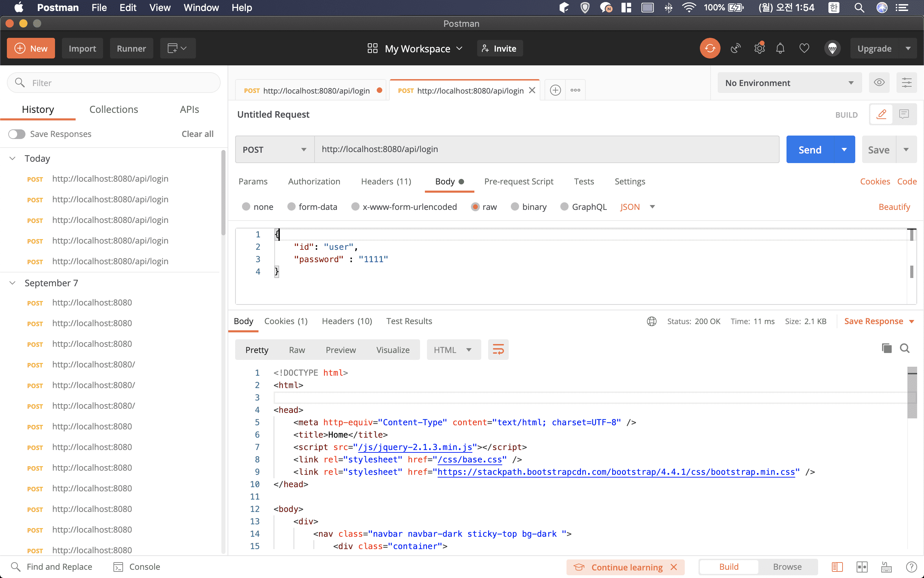Select the form-data body type
This screenshot has height=578, width=924.
(x=291, y=206)
